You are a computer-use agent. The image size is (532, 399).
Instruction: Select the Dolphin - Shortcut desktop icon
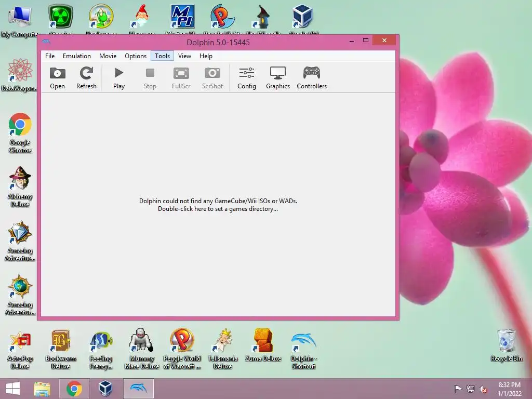pos(303,350)
